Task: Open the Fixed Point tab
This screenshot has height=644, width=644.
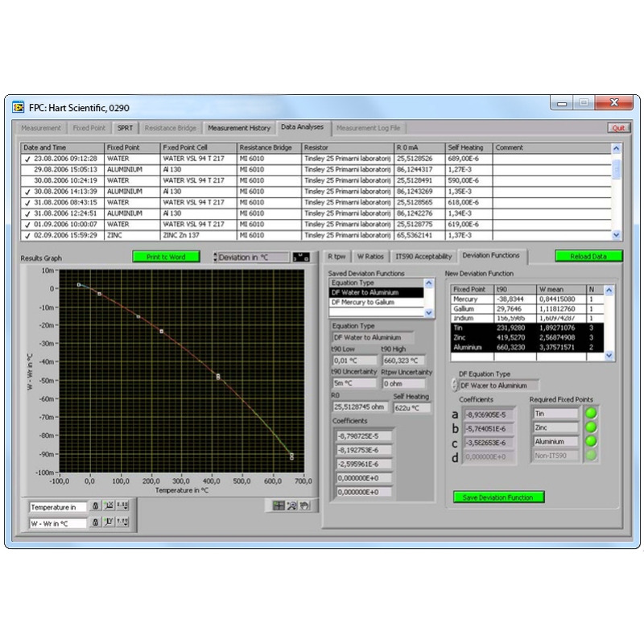Action: coord(89,128)
